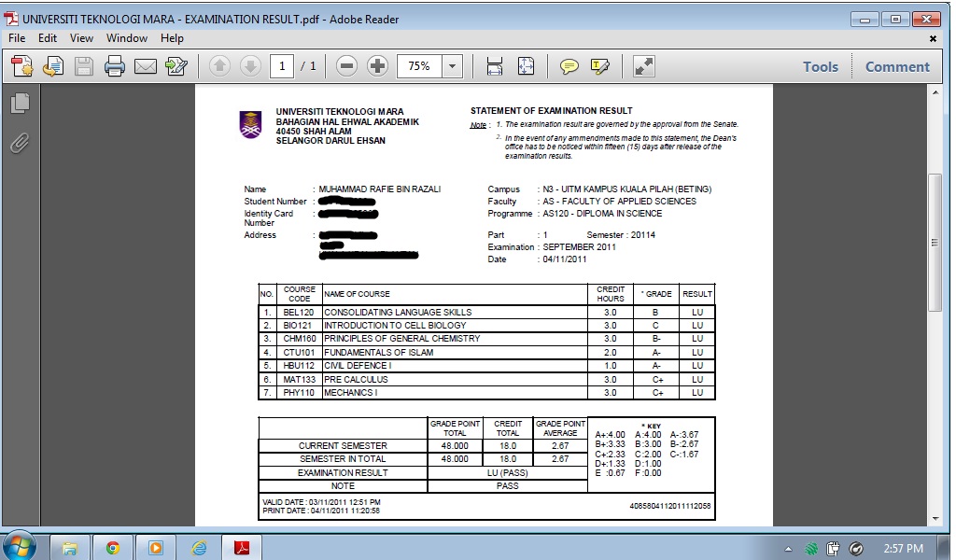Image resolution: width=956 pixels, height=560 pixels.
Task: Click the sign and edit text icon
Action: [x=176, y=66]
